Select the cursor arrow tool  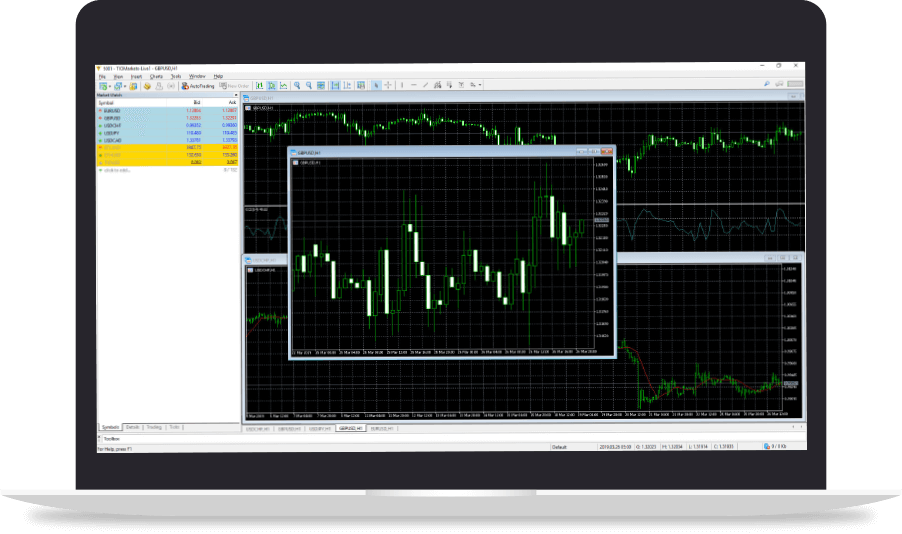coord(376,86)
